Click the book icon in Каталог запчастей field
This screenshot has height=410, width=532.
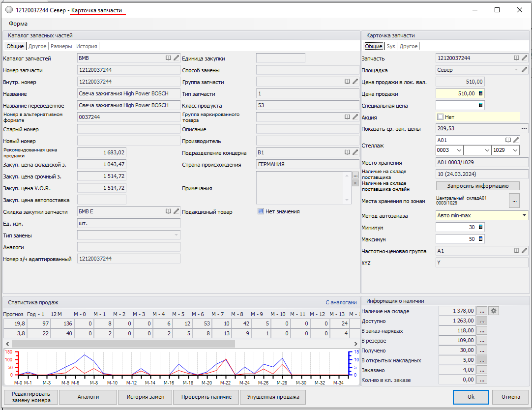169,58
